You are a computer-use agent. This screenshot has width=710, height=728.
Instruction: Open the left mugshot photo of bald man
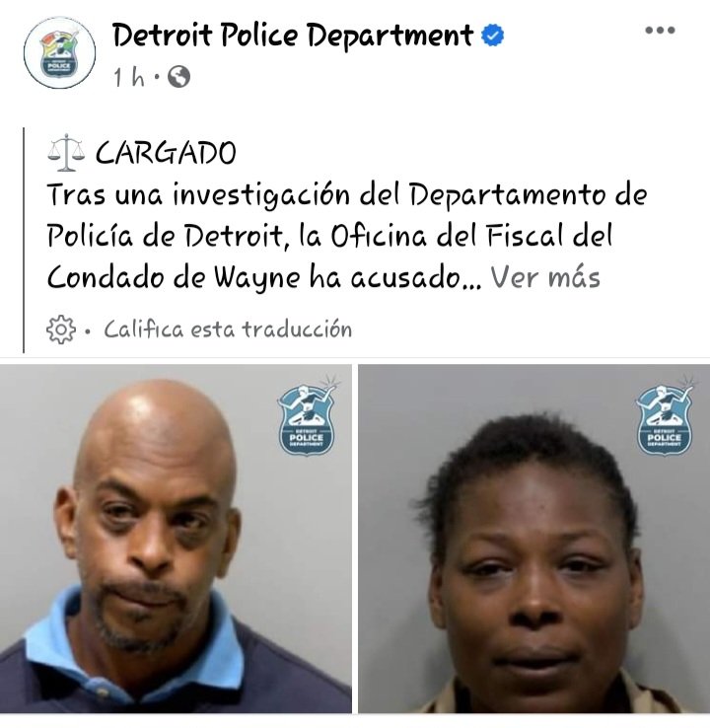pos(176,539)
